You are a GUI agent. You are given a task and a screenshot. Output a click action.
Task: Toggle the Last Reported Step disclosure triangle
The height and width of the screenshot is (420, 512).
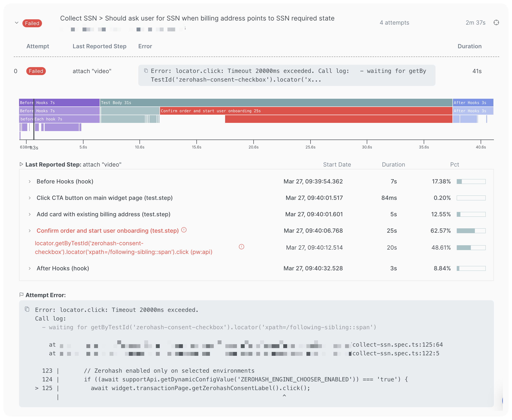click(21, 164)
